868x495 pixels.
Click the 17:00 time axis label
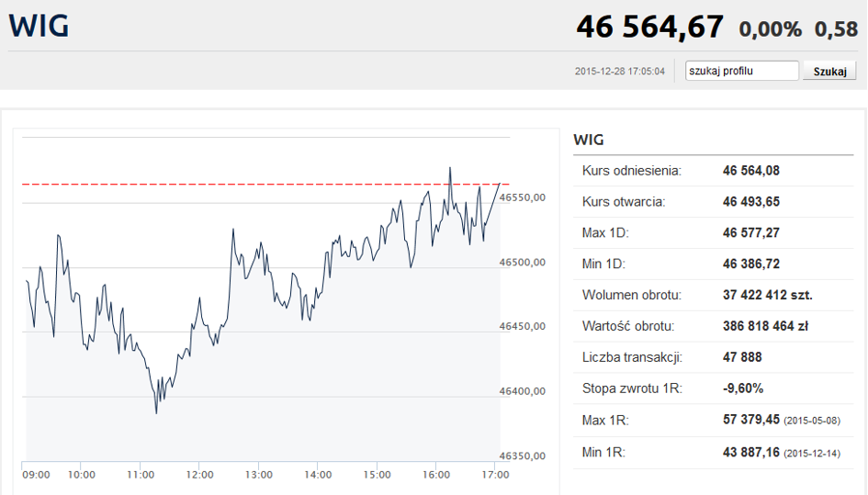[495, 475]
